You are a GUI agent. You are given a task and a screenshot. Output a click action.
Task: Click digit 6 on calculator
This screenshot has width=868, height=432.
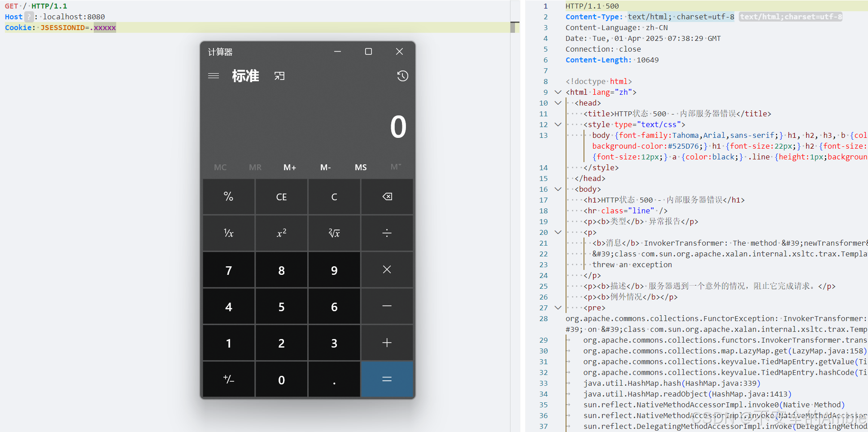[334, 306]
